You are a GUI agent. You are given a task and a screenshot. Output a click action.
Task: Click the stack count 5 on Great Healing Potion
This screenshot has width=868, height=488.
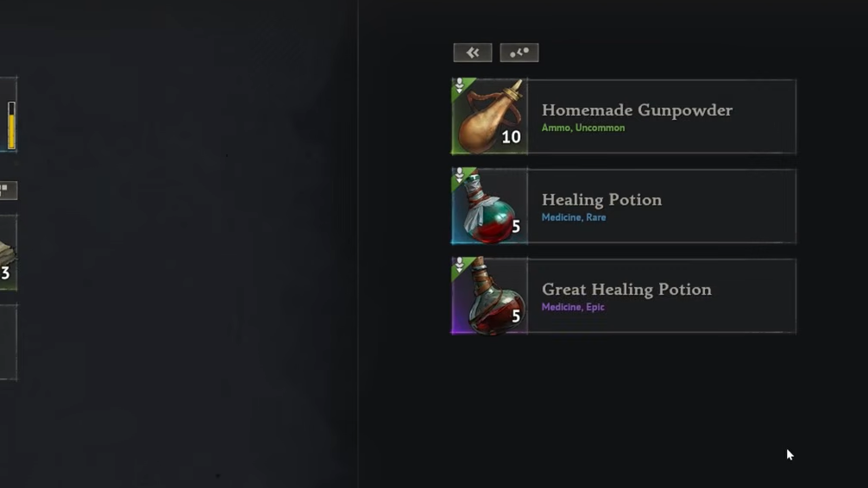(x=516, y=316)
